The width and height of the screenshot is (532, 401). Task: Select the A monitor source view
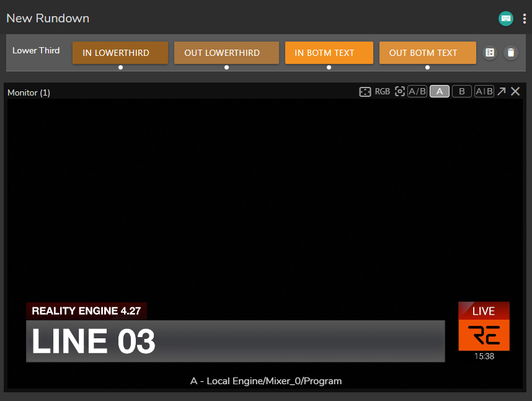point(440,92)
